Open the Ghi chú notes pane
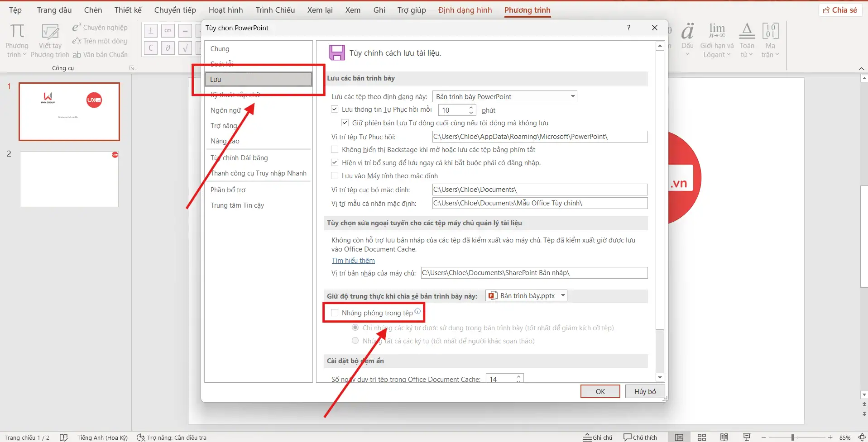868x442 pixels. (597, 437)
